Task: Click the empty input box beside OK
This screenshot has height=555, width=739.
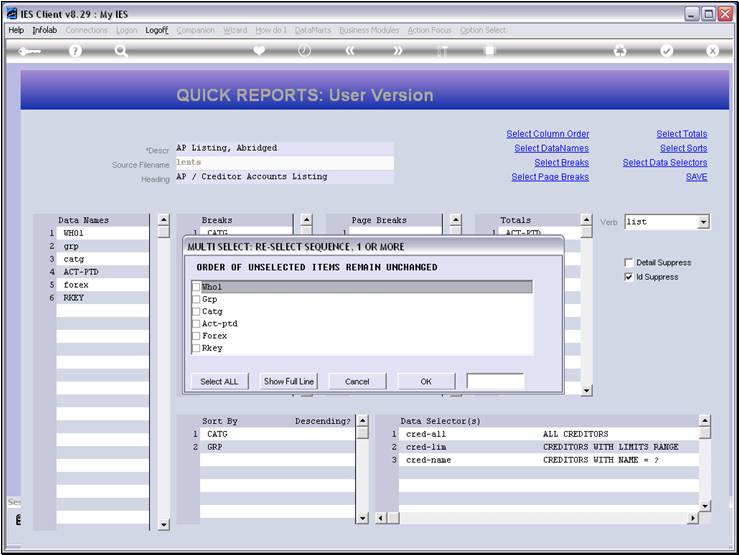Action: point(495,381)
